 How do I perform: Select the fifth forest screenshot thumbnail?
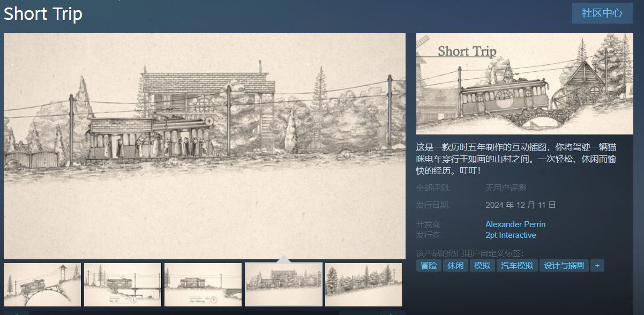[364, 284]
